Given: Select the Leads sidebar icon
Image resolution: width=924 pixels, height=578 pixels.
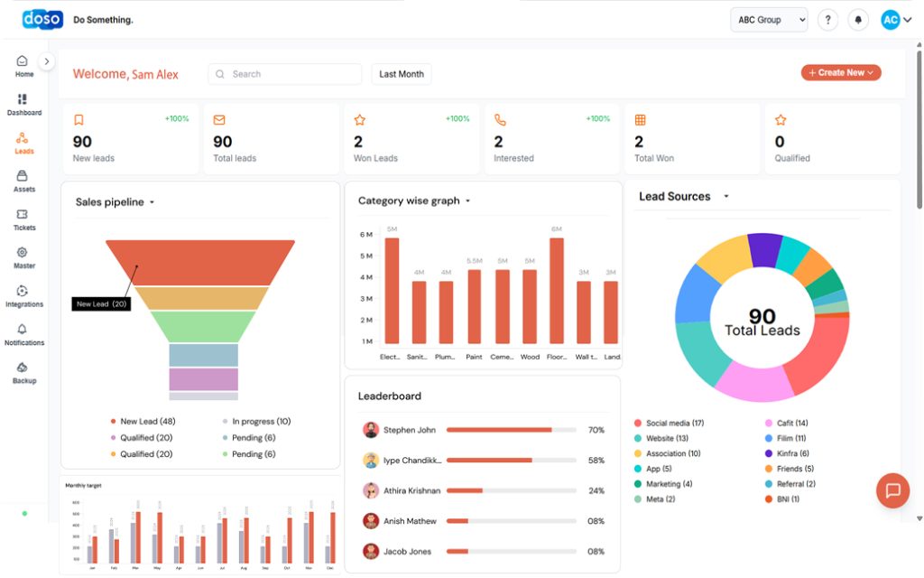Looking at the screenshot, I should (x=23, y=138).
